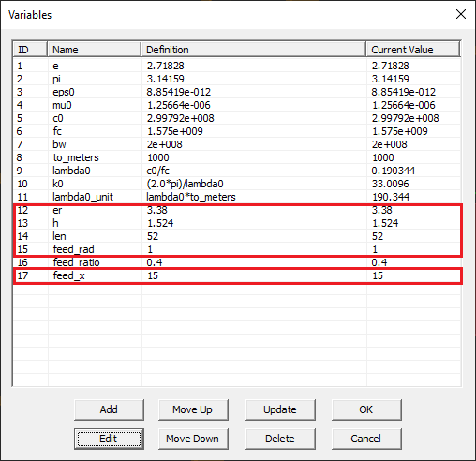Confirm the dialog with OK
The height and width of the screenshot is (461, 476).
pos(366,409)
